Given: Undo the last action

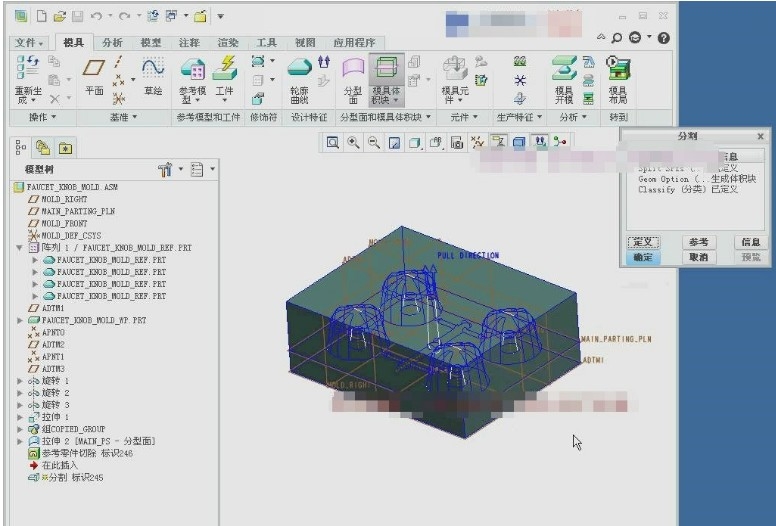Looking at the screenshot, I should point(96,16).
